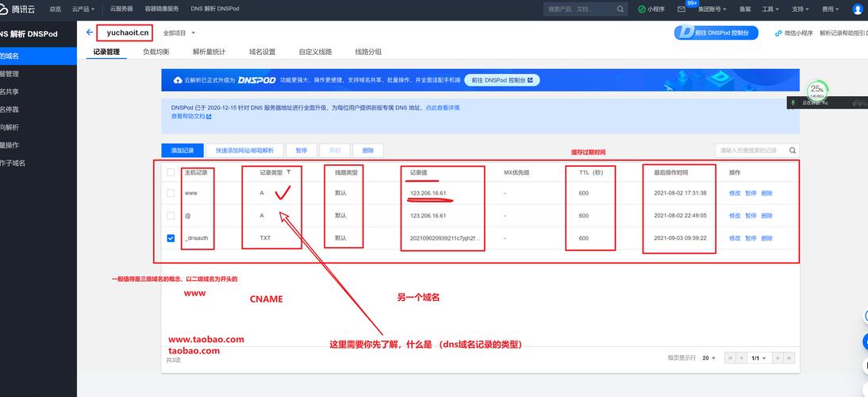Viewport: 868px width, 397px height.
Task: Click the 添加记录 button
Action: point(182,150)
